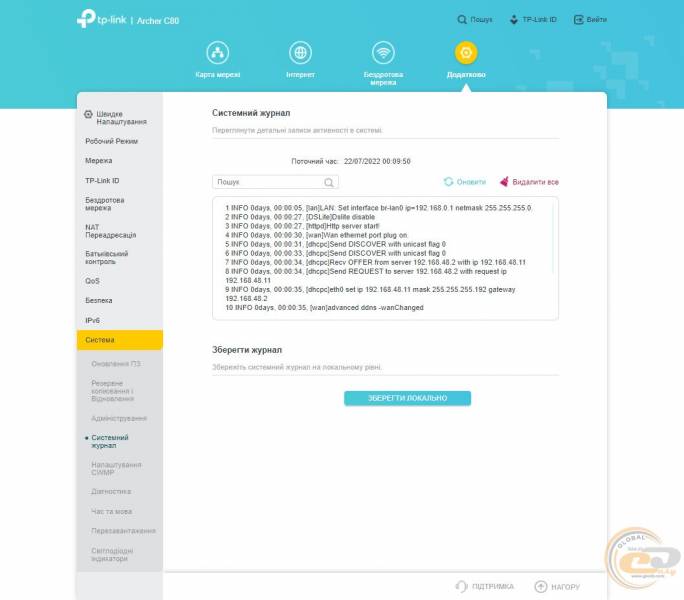Viewport: 684px width, 600px height.
Task: Click the Оновити link text
Action: coord(471,182)
